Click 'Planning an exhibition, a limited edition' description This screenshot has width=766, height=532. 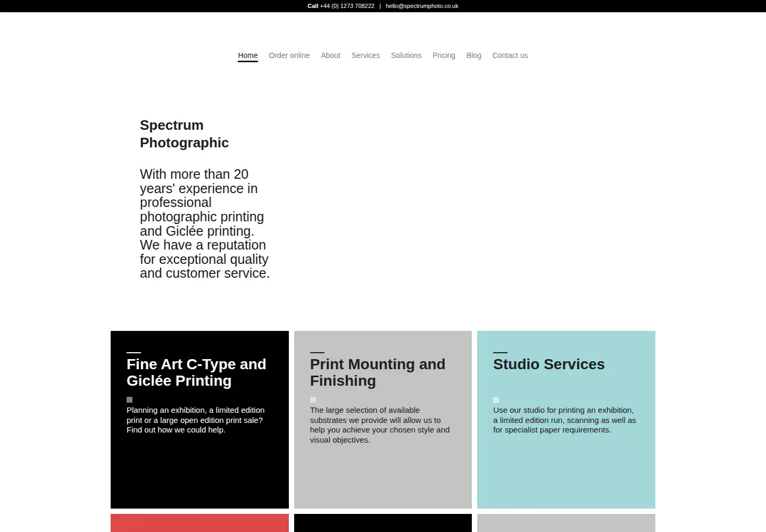coord(195,420)
